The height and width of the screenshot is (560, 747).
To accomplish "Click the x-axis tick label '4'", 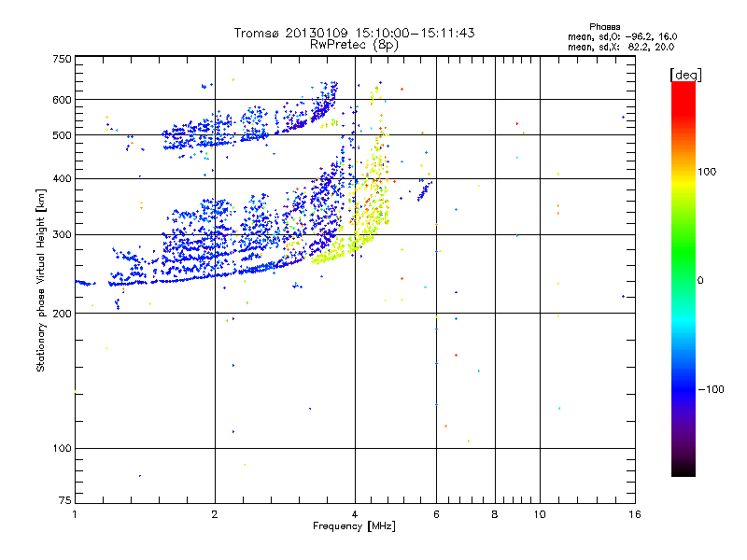I will tap(355, 514).
